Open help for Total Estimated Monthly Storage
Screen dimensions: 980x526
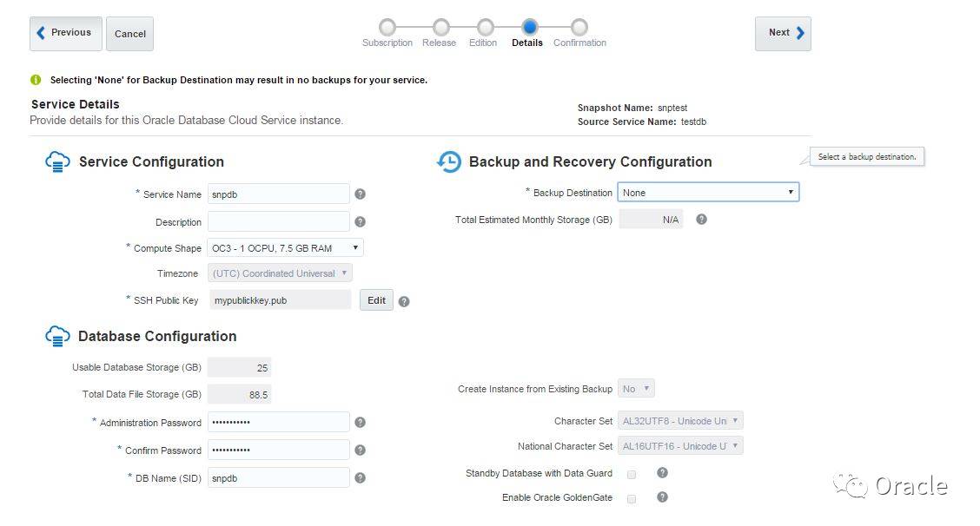tap(702, 220)
